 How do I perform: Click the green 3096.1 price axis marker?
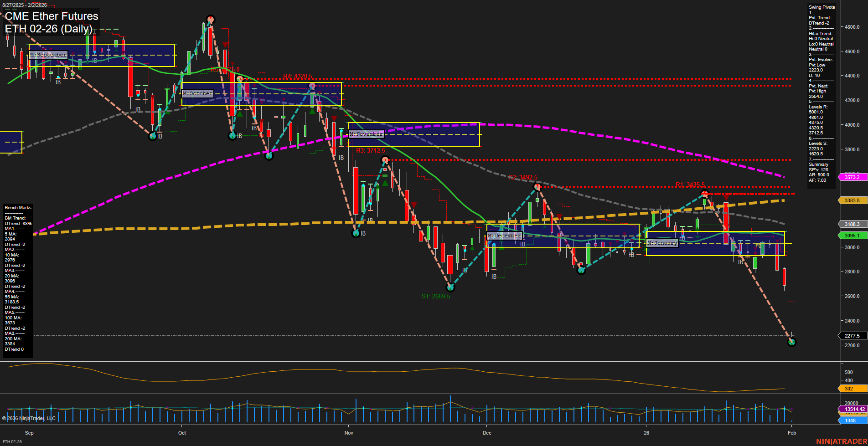point(852,235)
